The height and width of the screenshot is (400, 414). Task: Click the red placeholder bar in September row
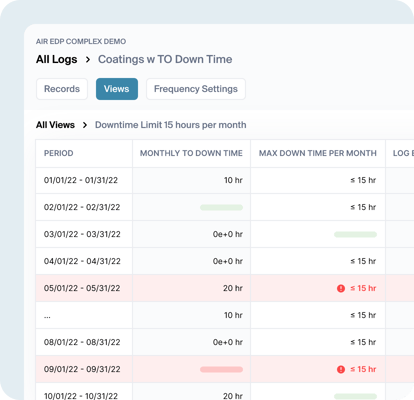click(221, 369)
